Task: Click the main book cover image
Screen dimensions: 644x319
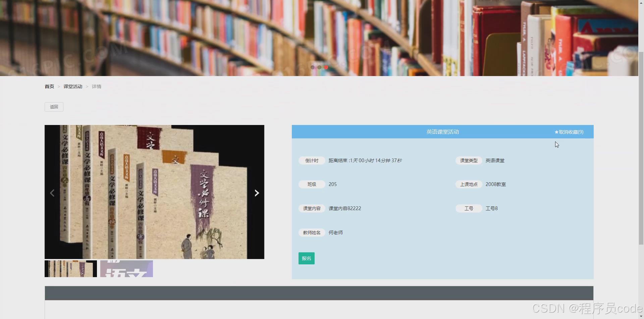Action: click(154, 192)
